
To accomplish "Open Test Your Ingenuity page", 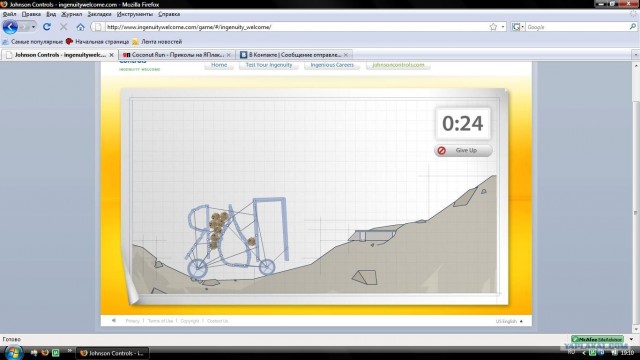I will [269, 65].
